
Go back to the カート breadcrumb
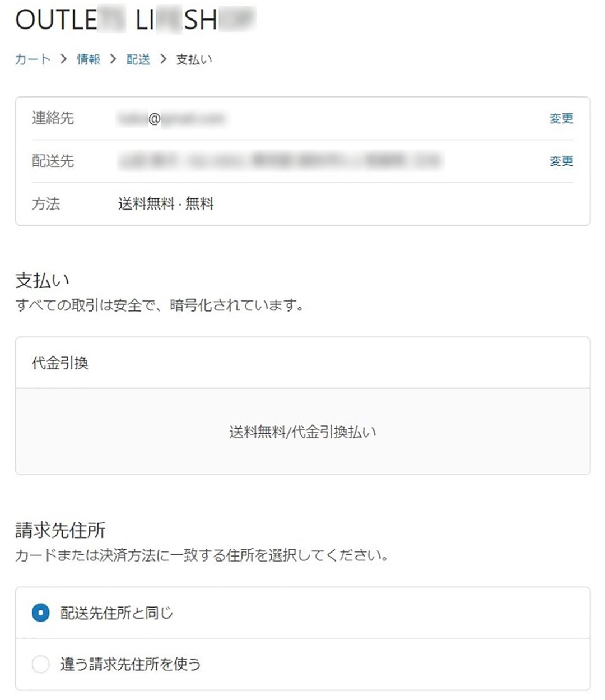[32, 59]
